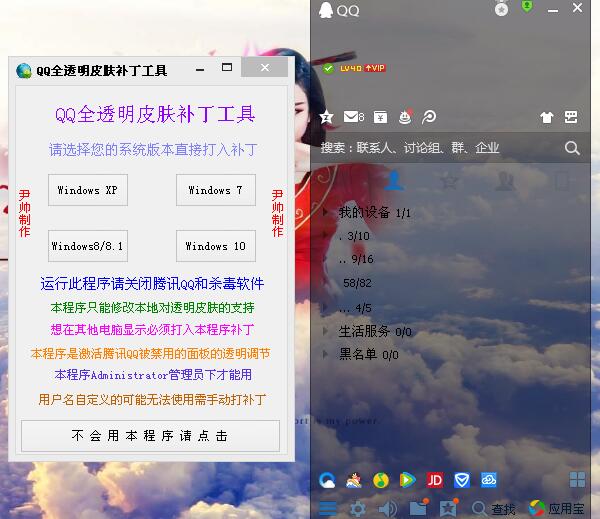
Task: Open QQ Wallet yen icon
Action: [x=380, y=117]
